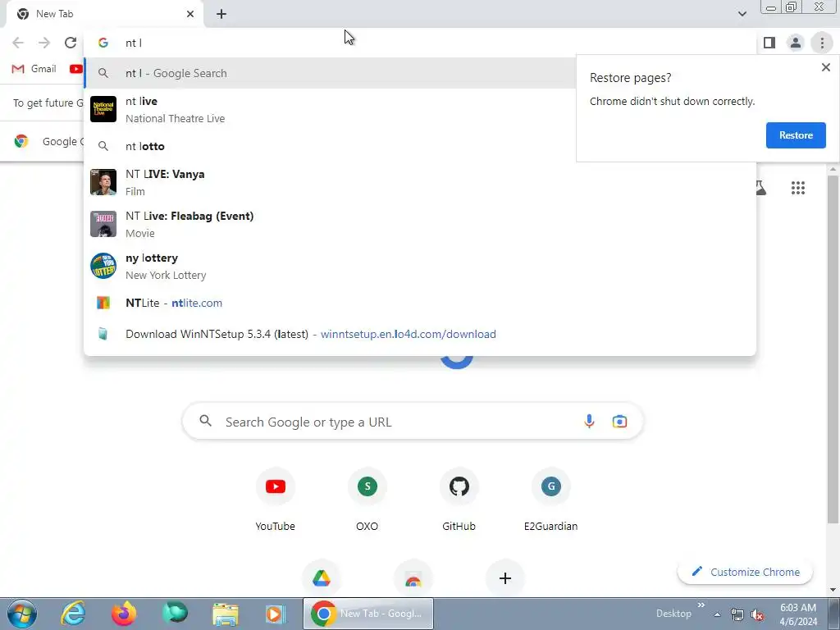Screen dimensions: 840x630
Task: Click the Vanya film poster thumbnail
Action: (x=103, y=182)
